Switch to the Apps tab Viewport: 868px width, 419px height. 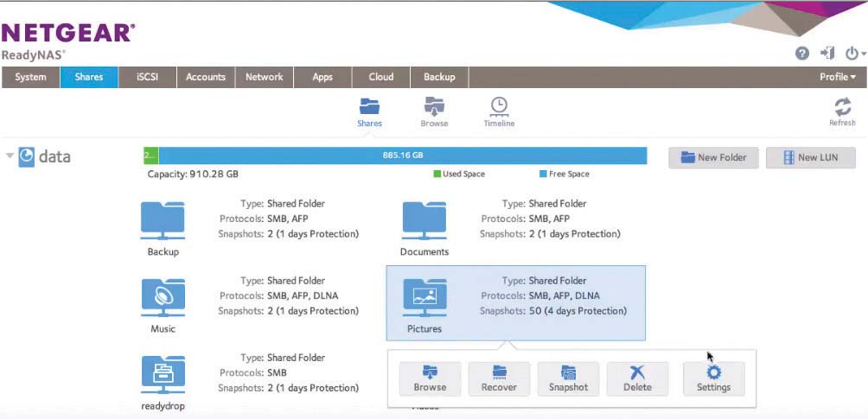click(322, 78)
